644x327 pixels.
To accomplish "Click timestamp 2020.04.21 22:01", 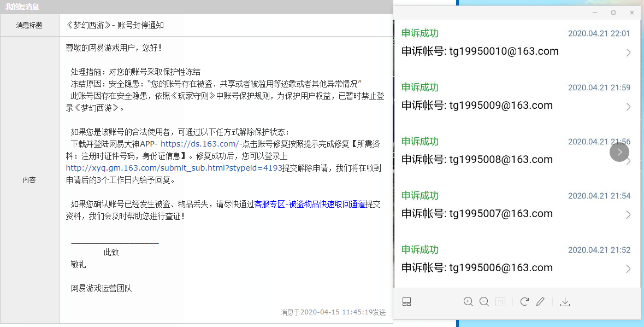I will [599, 34].
